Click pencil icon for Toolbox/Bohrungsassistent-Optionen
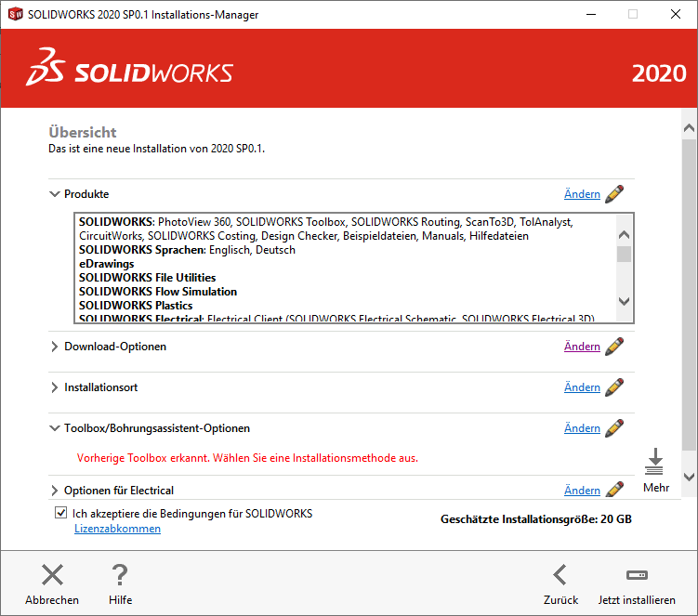 614,428
